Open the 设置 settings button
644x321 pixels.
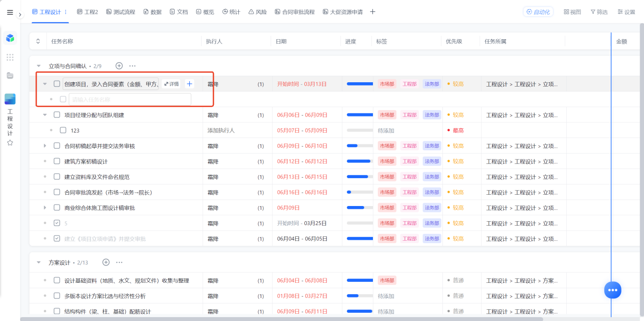(626, 12)
